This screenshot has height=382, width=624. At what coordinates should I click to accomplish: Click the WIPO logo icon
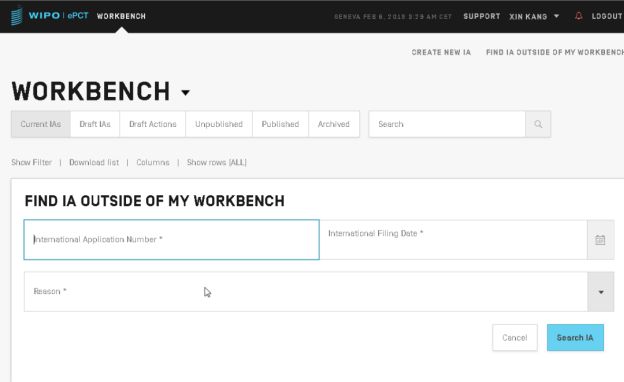[x=16, y=16]
